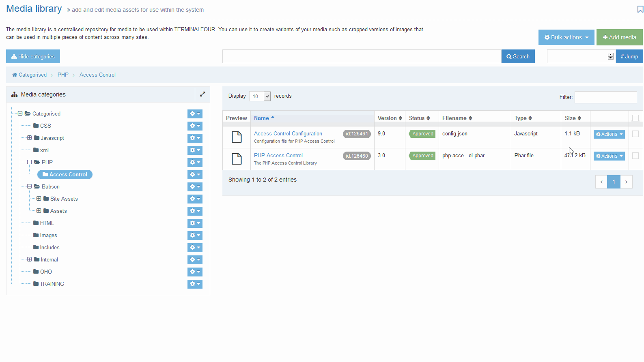The image size is (644, 362).
Task: Open gear menu for TRAINING category
Action: (x=195, y=284)
